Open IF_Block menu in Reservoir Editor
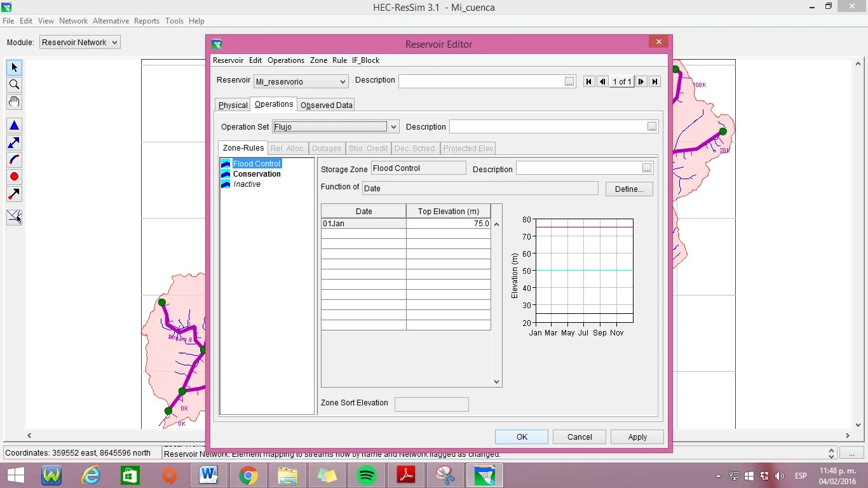 [x=365, y=60]
